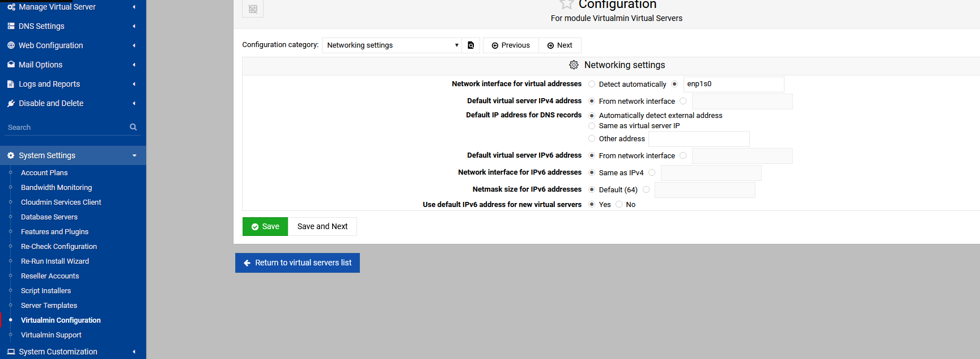Click the search magnifier icon in sidebar

pyautogui.click(x=133, y=127)
